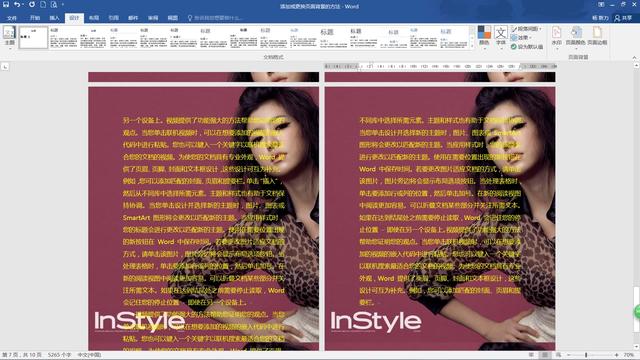Switch to Web Layout view in the status bar
Screen dimensions: 640x360
[558, 355]
